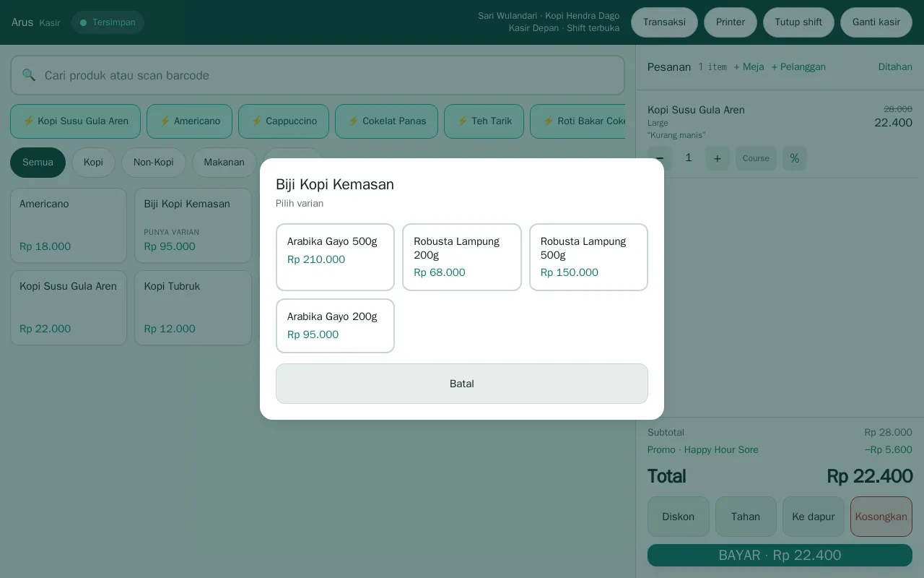Click BAYAR Rp 22.400 pay button

(780, 556)
